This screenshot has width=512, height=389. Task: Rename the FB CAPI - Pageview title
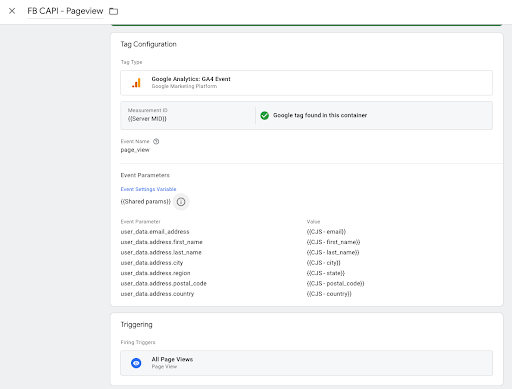[x=65, y=11]
